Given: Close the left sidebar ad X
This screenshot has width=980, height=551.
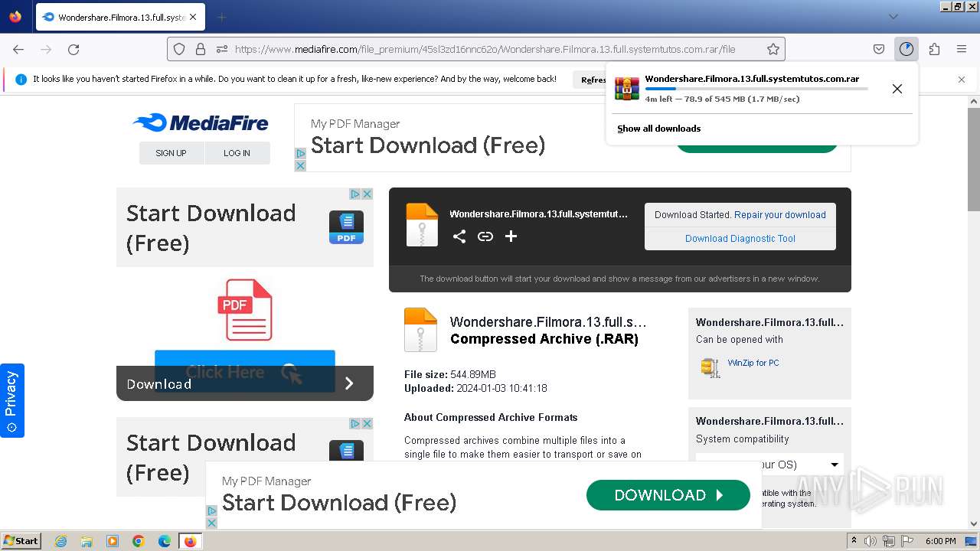Looking at the screenshot, I should [x=367, y=194].
